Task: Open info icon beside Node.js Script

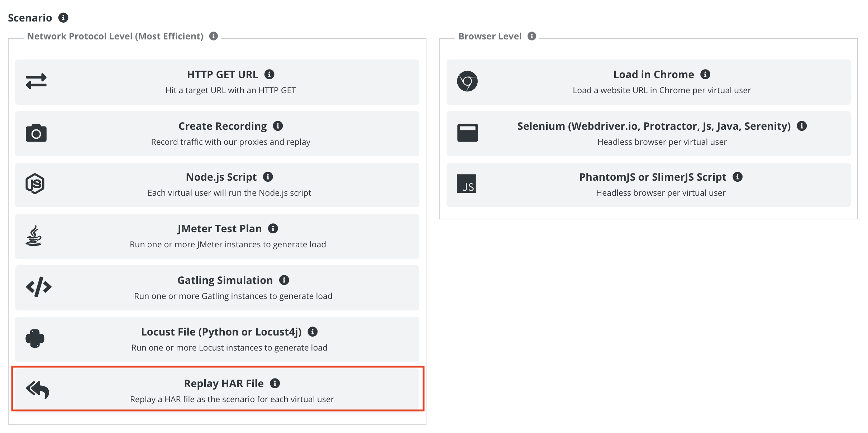Action: pos(268,177)
